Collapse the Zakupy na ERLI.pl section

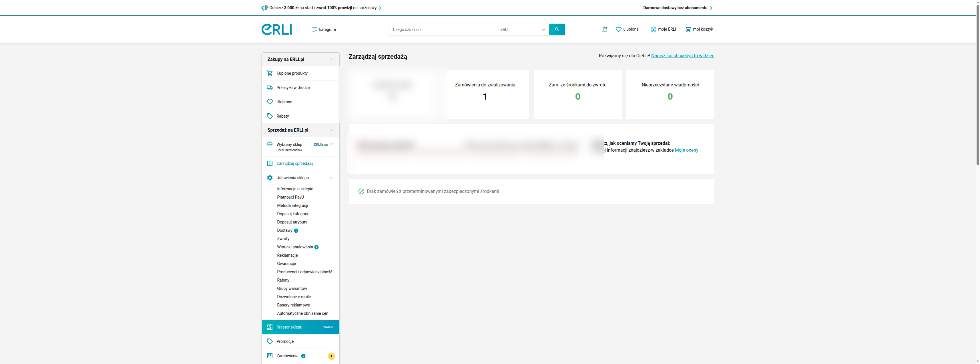[x=331, y=60]
